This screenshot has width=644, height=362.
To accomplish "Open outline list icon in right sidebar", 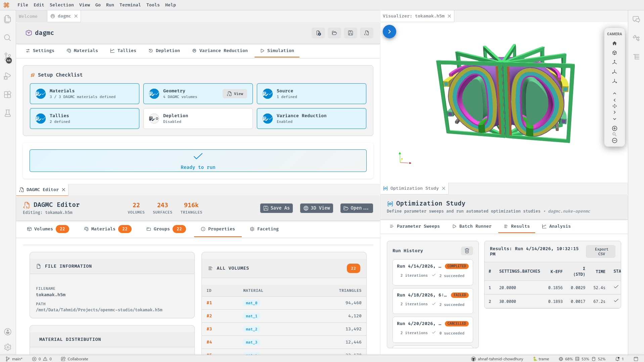I will (x=636, y=57).
